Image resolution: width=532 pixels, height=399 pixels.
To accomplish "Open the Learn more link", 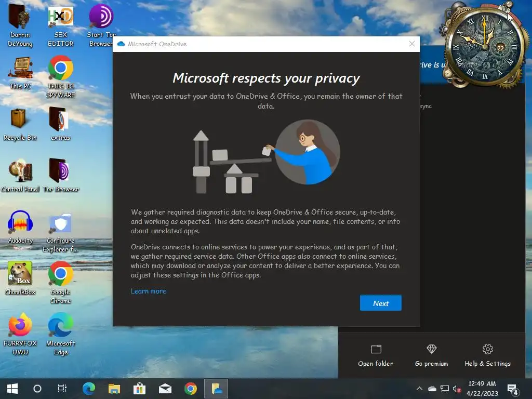I will 148,291.
